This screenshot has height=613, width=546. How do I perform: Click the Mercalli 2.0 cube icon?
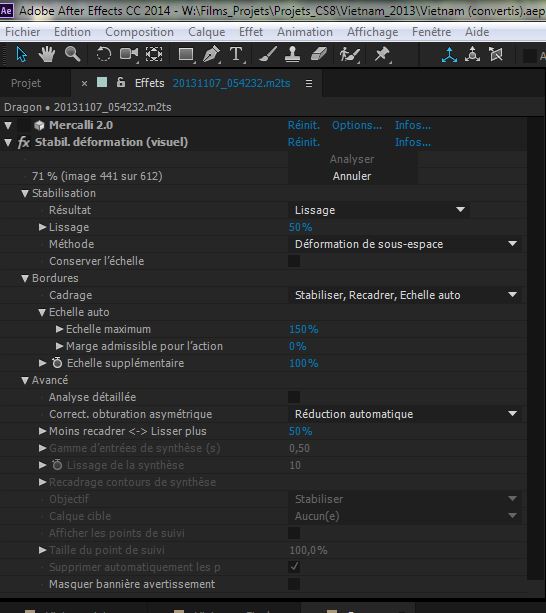click(x=39, y=125)
